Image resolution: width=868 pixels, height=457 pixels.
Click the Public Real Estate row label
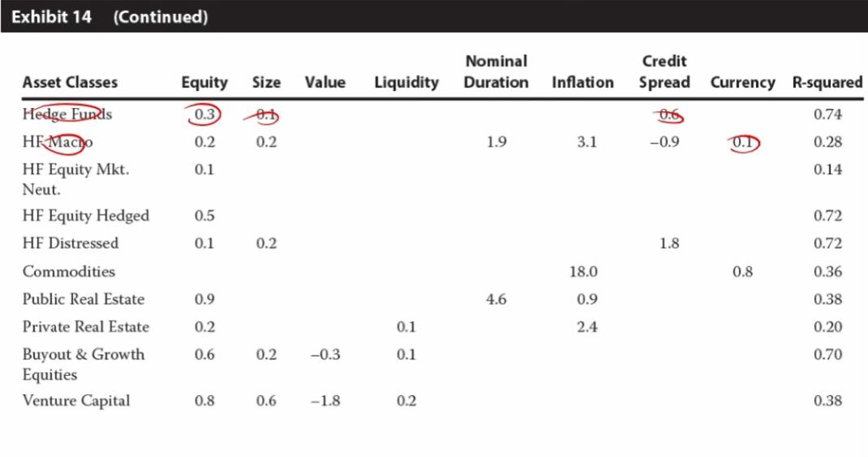point(84,299)
